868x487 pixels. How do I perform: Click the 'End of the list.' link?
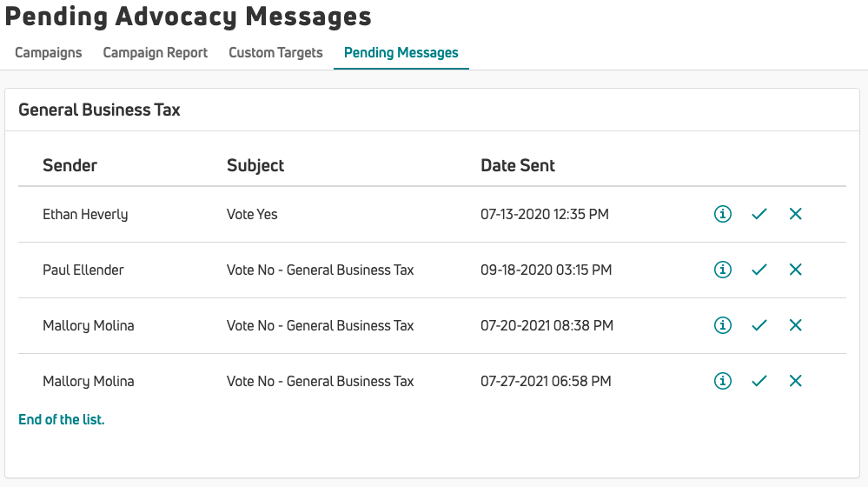(x=62, y=420)
